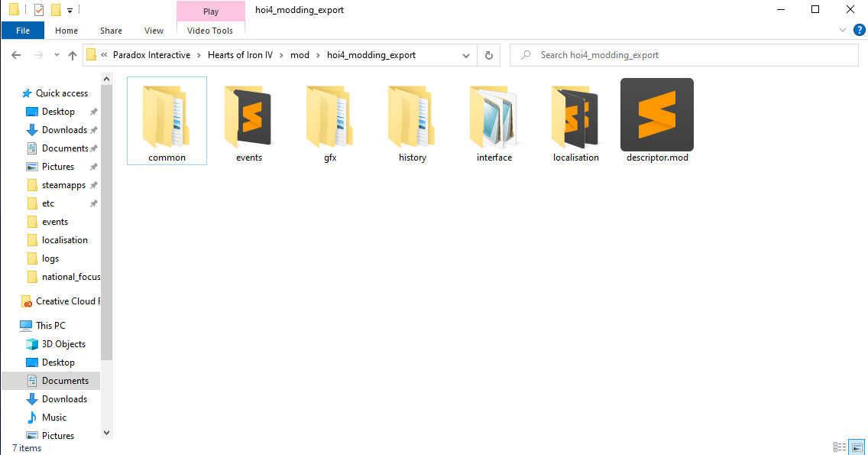Screen dimensions: 868x455
Task: Open the history folder
Action: 412,117
